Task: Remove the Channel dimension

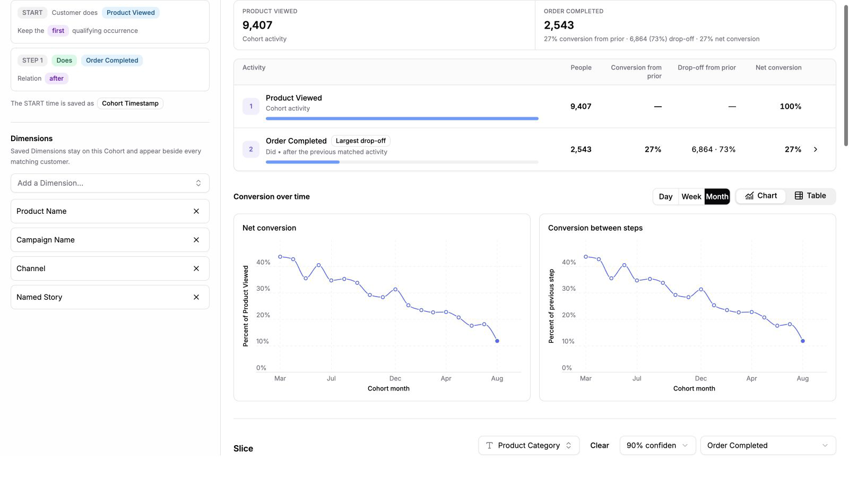Action: coord(196,268)
